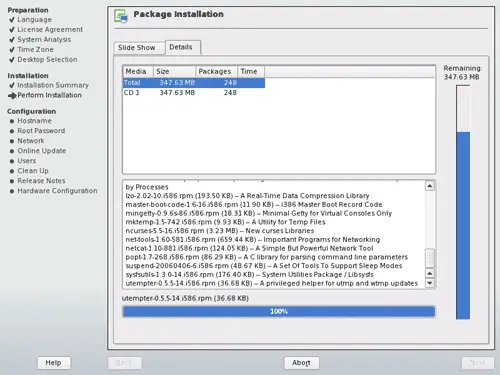
Task: Click the Help button
Action: tap(54, 363)
